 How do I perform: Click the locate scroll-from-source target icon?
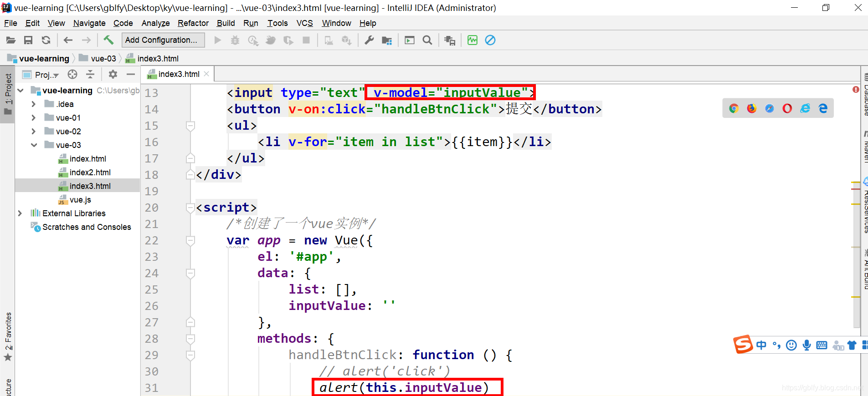[72, 74]
